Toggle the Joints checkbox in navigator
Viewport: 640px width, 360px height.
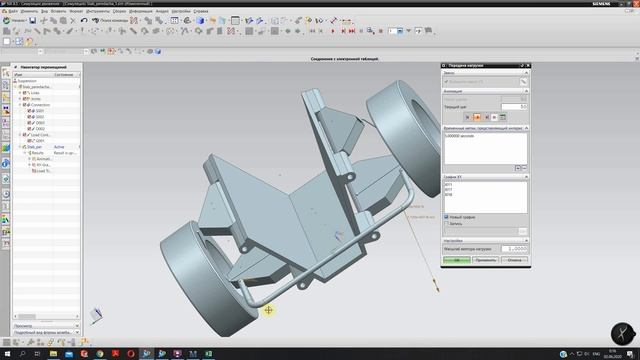24,99
